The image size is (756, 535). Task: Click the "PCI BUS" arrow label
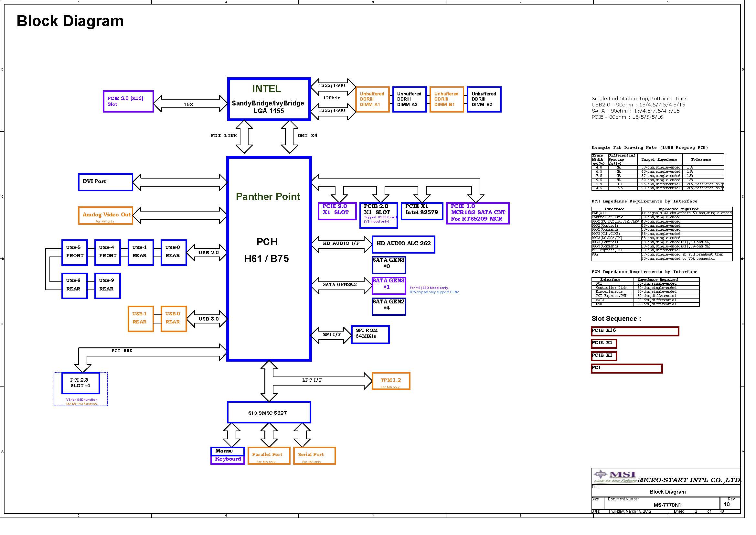[x=122, y=351]
